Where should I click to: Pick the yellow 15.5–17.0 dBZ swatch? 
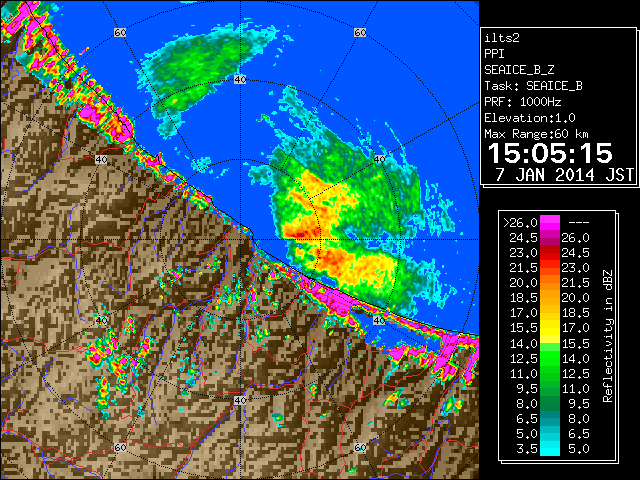(550, 328)
